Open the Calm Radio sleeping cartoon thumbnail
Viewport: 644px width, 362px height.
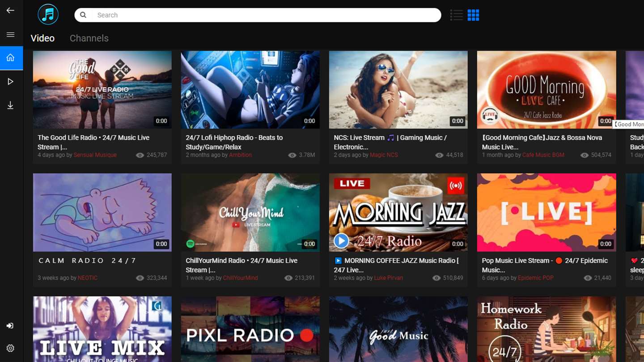click(x=102, y=213)
